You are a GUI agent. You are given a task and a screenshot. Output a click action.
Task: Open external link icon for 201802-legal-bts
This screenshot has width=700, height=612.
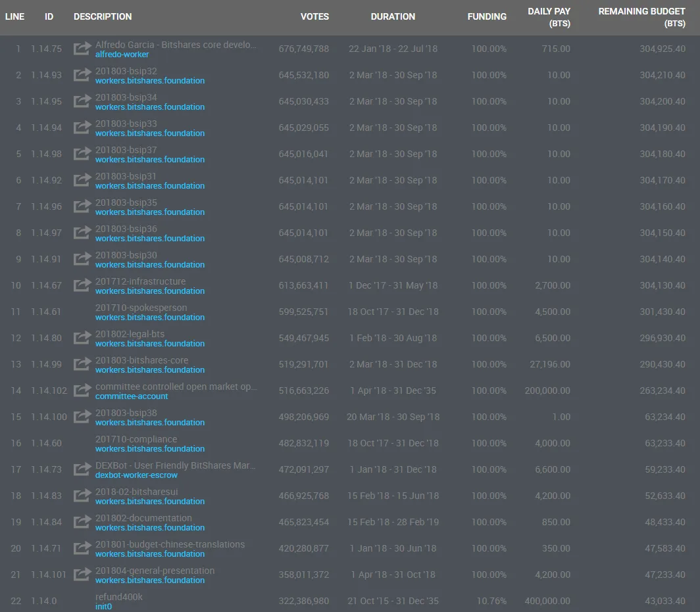pyautogui.click(x=82, y=338)
